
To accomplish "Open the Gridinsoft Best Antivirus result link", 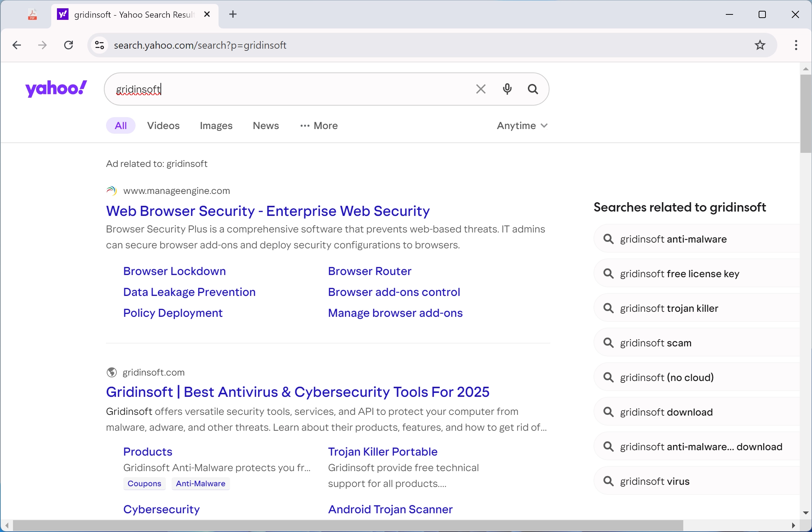I will 297,392.
